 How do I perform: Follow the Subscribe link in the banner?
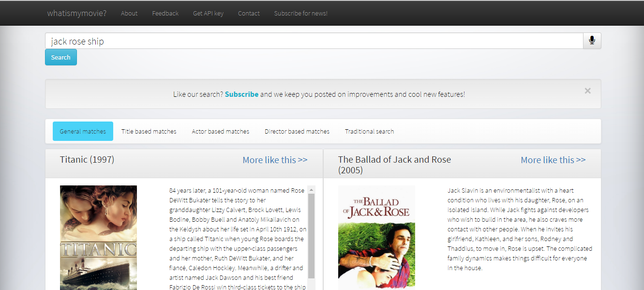[241, 94]
